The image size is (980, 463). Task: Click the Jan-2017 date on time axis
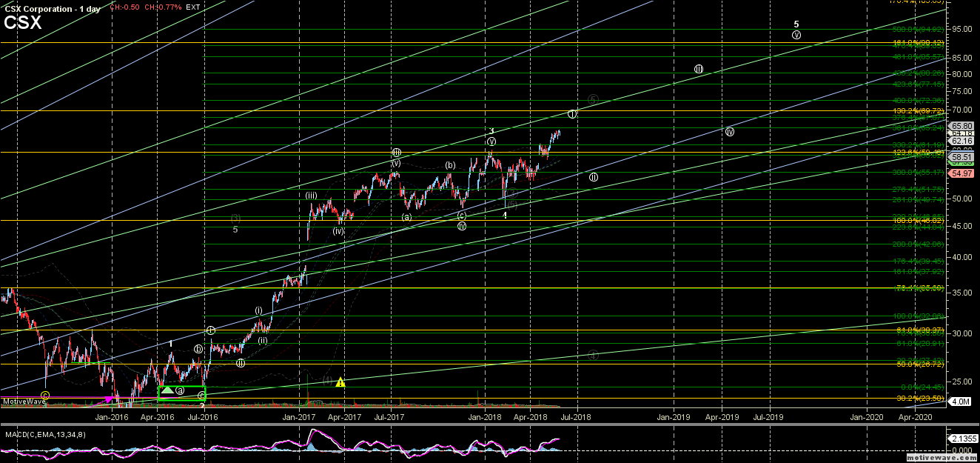tap(301, 416)
